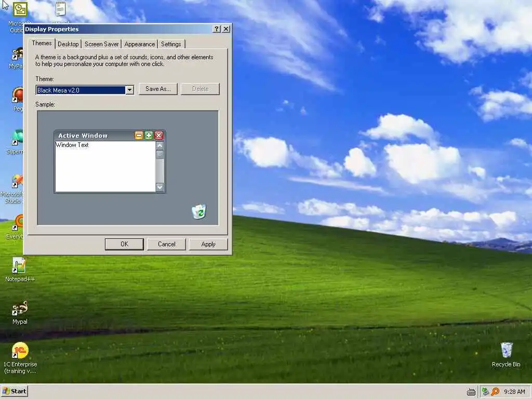The image size is (532, 399).
Task: Click the orange minimize button in sample window
Action: click(139, 136)
